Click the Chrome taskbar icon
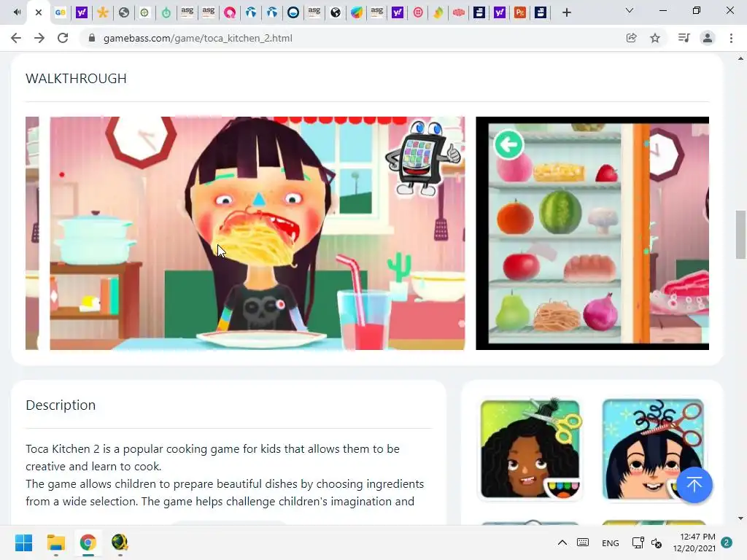This screenshot has width=747, height=560. point(88,542)
